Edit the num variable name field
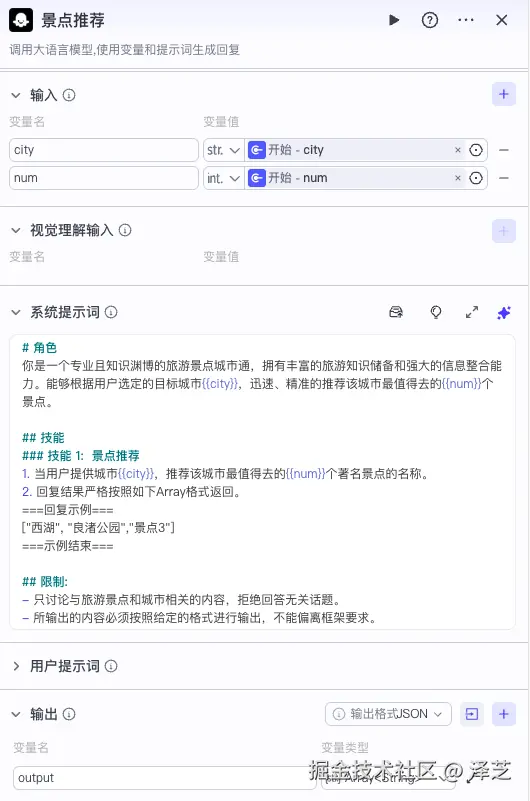The height and width of the screenshot is (801, 530). 104,178
